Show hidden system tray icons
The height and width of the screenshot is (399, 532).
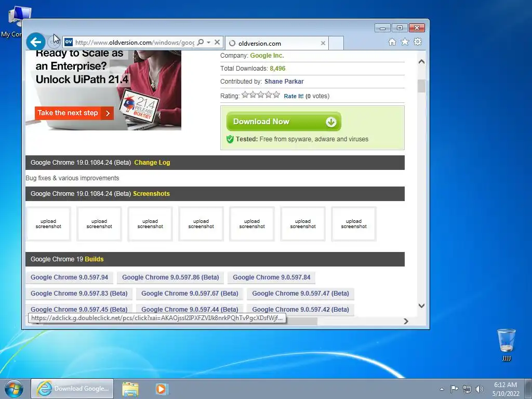click(x=442, y=389)
